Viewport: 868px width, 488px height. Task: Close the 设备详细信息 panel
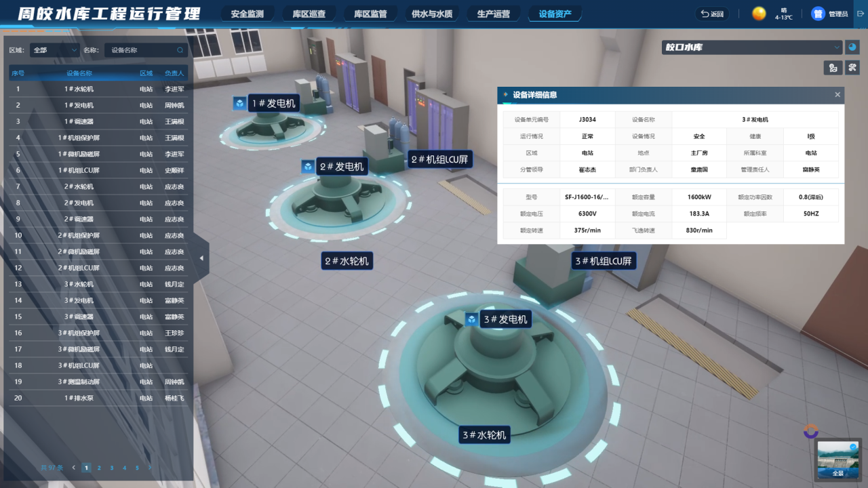[837, 95]
